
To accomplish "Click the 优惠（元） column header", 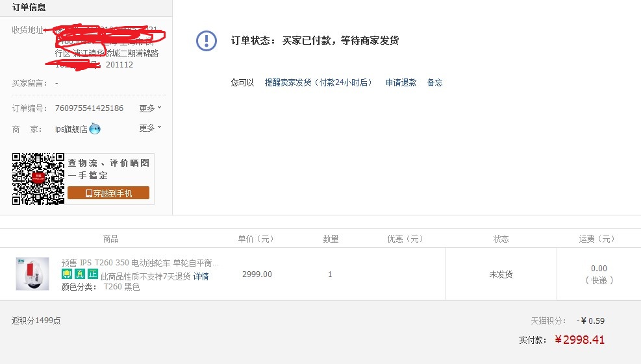I will click(x=405, y=239).
